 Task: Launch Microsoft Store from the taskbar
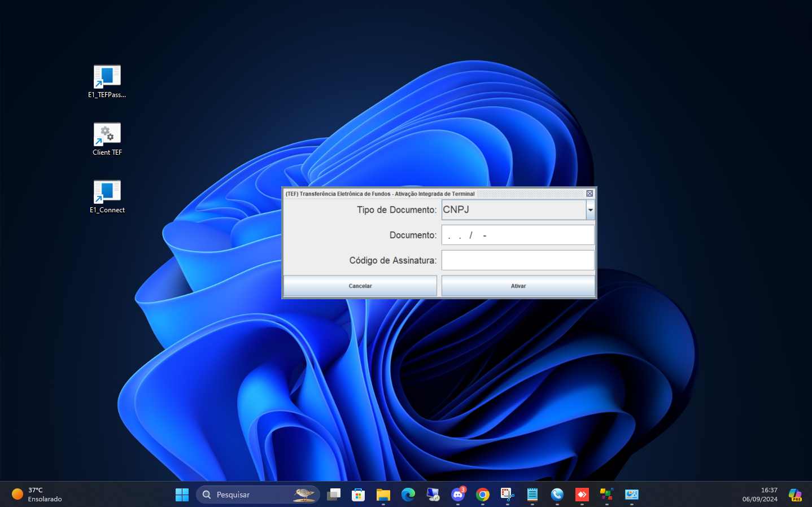tap(359, 495)
